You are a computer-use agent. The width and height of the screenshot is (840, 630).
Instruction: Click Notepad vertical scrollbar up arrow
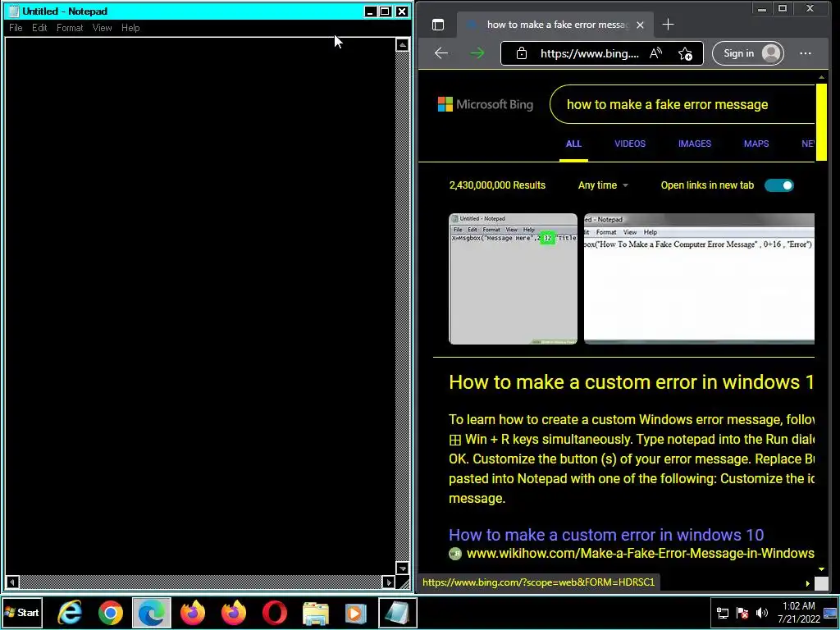point(402,44)
